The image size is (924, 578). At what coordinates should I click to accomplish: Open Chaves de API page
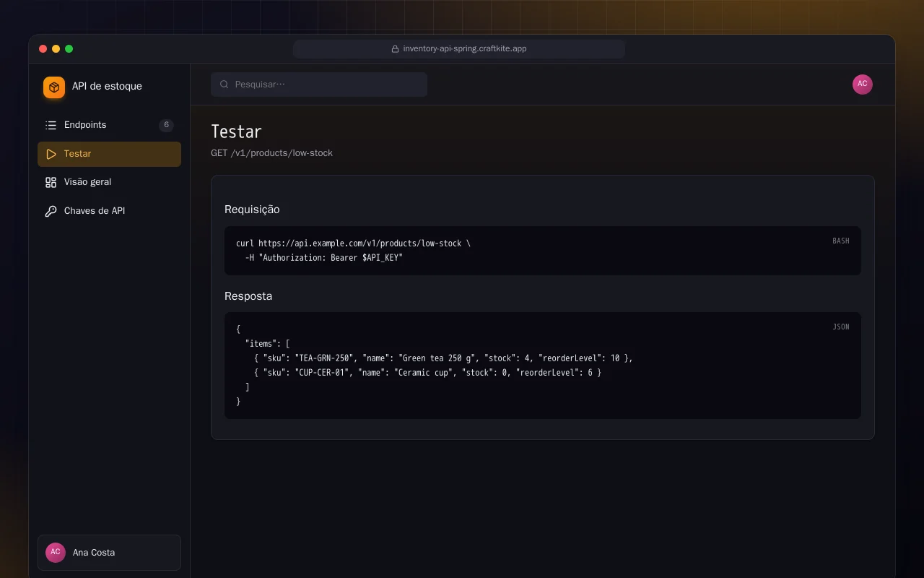pos(109,211)
